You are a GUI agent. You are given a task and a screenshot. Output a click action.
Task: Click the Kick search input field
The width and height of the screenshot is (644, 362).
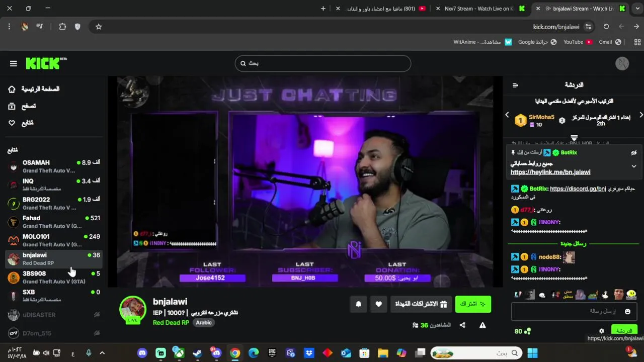click(323, 63)
